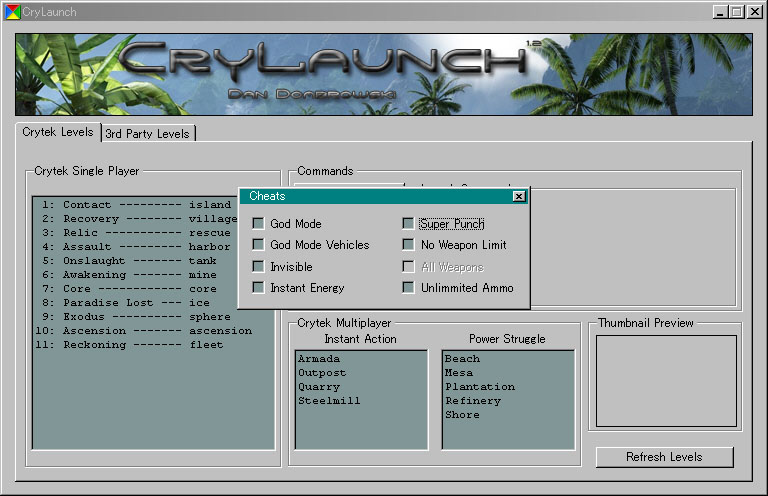This screenshot has width=768, height=496.
Task: Click the CryLaunch banner image
Action: click(x=384, y=74)
